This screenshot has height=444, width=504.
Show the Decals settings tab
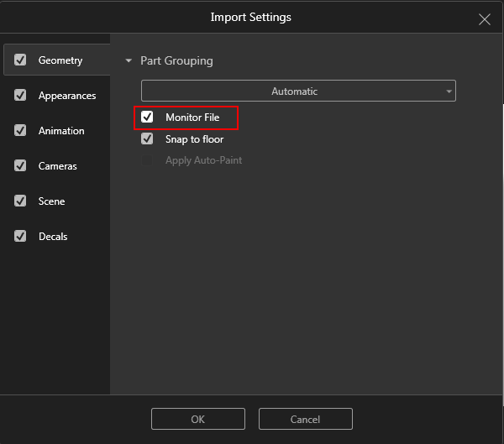[x=53, y=237]
